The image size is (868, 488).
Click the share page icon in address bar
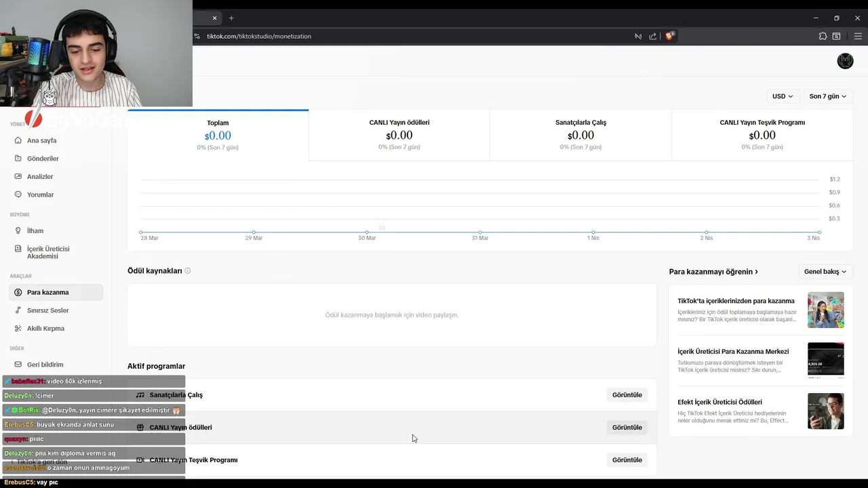click(652, 36)
